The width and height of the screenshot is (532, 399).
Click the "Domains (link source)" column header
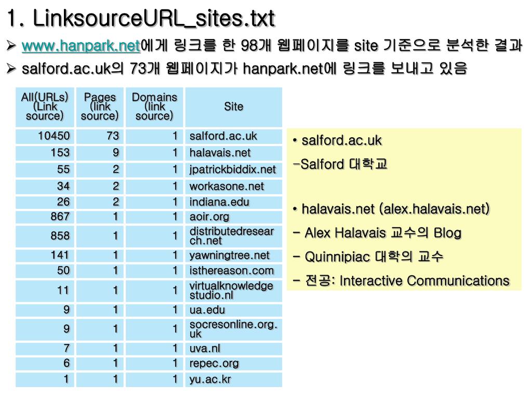point(154,107)
